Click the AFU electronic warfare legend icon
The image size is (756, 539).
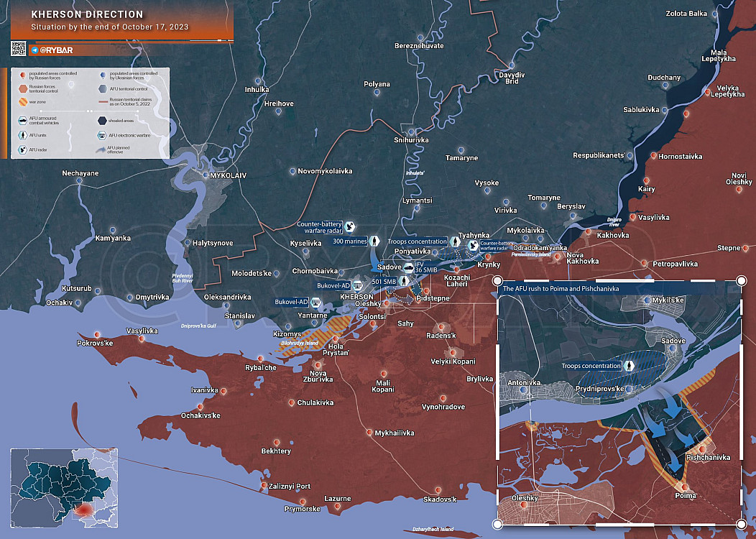pos(102,135)
